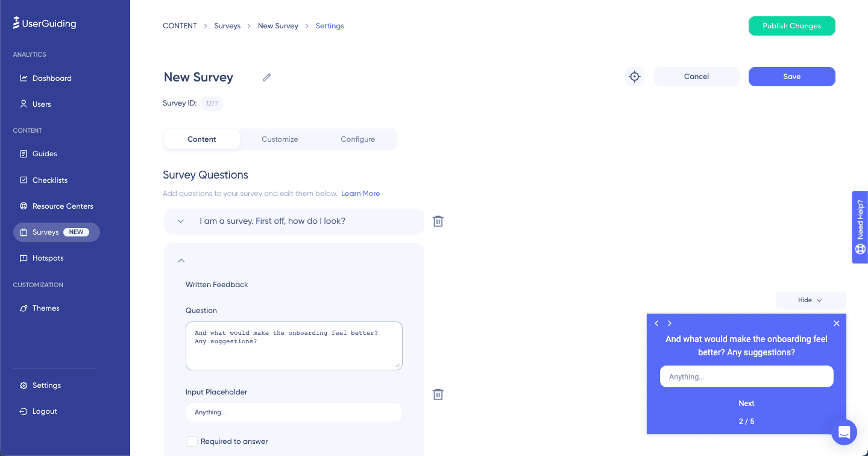868x456 pixels.
Task: Collapse the first survey question row
Action: 180,221
